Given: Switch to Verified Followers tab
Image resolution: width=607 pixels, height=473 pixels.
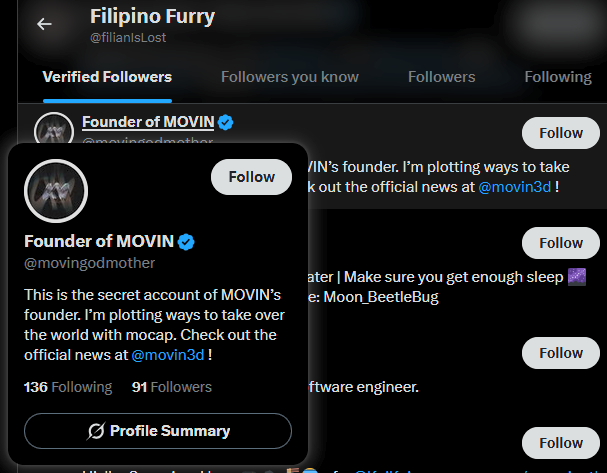Looking at the screenshot, I should pos(107,77).
